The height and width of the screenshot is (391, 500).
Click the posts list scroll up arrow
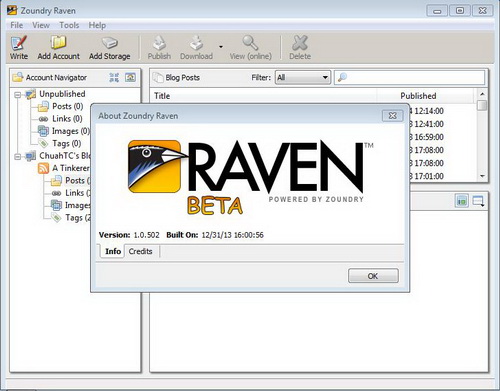coord(482,94)
